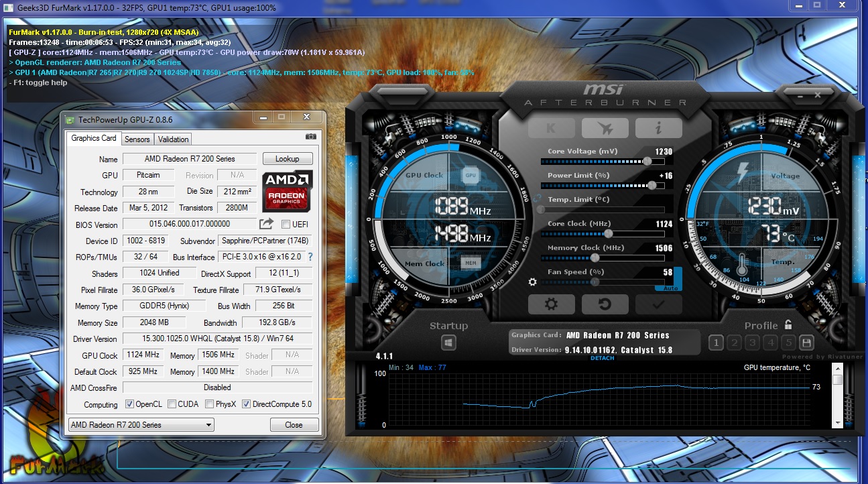Click the MEM chip icon on the clock gauge
Image resolution: width=868 pixels, height=484 pixels.
click(471, 263)
